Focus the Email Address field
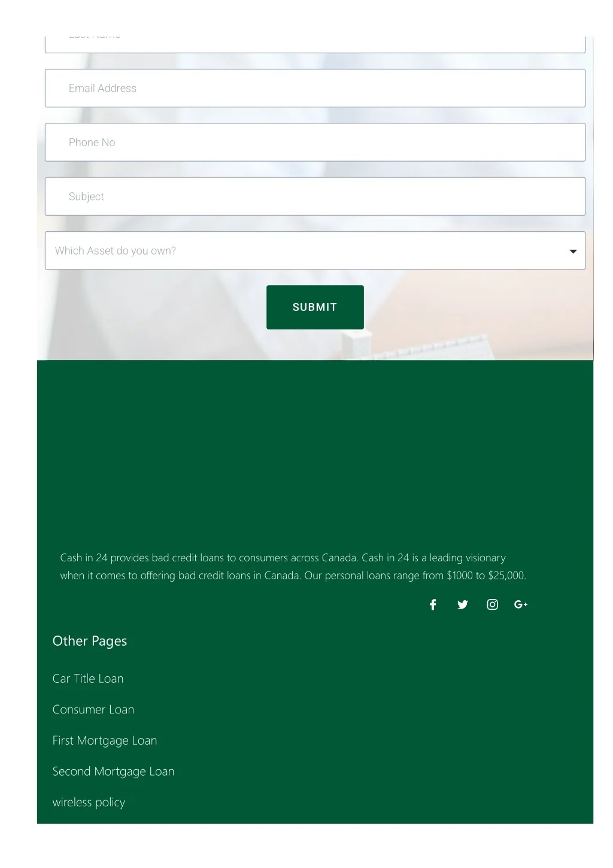This screenshot has width=613, height=868. coord(315,88)
